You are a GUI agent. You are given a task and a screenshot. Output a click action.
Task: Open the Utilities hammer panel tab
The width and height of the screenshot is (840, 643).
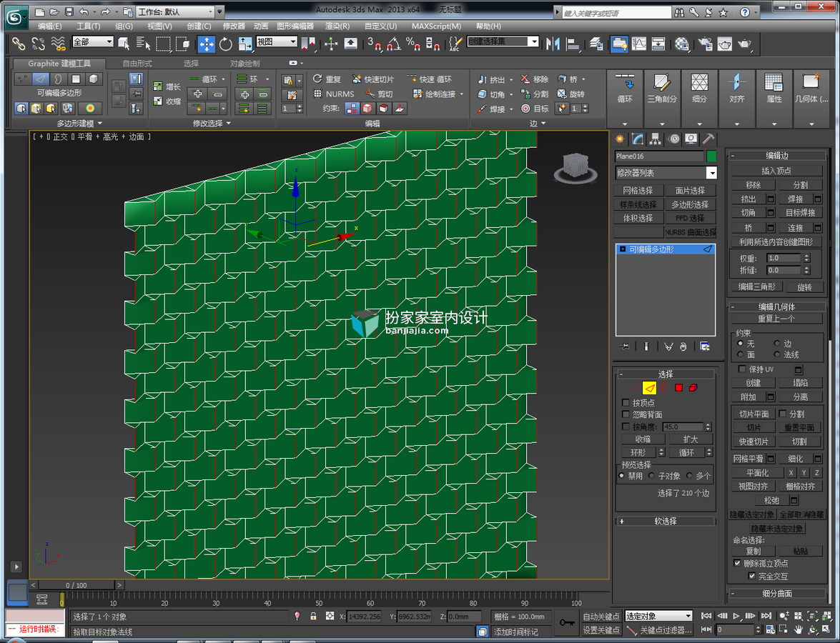click(708, 139)
